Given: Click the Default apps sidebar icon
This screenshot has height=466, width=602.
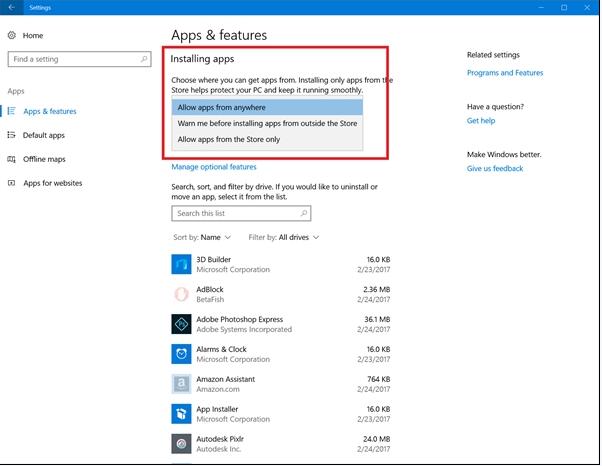Looking at the screenshot, I should [x=12, y=135].
